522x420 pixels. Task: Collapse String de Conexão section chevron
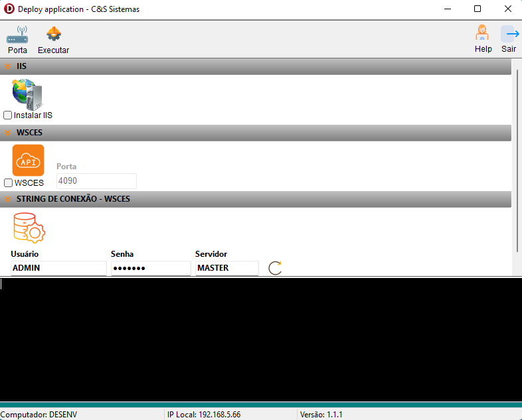[x=8, y=199]
